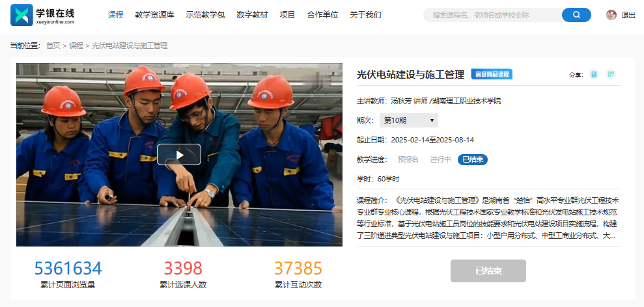The width and height of the screenshot is (644, 307).
Task: Show the QR code share icon
Action: [611, 74]
